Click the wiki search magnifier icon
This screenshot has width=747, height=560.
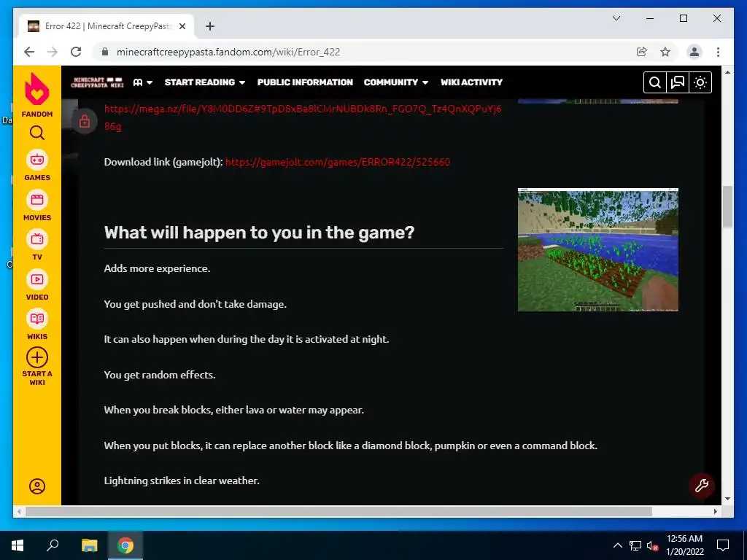(655, 82)
